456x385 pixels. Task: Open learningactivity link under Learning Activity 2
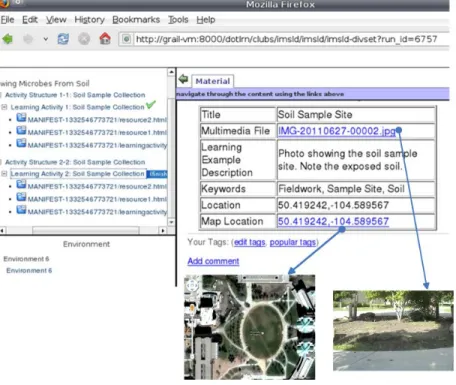click(97, 212)
